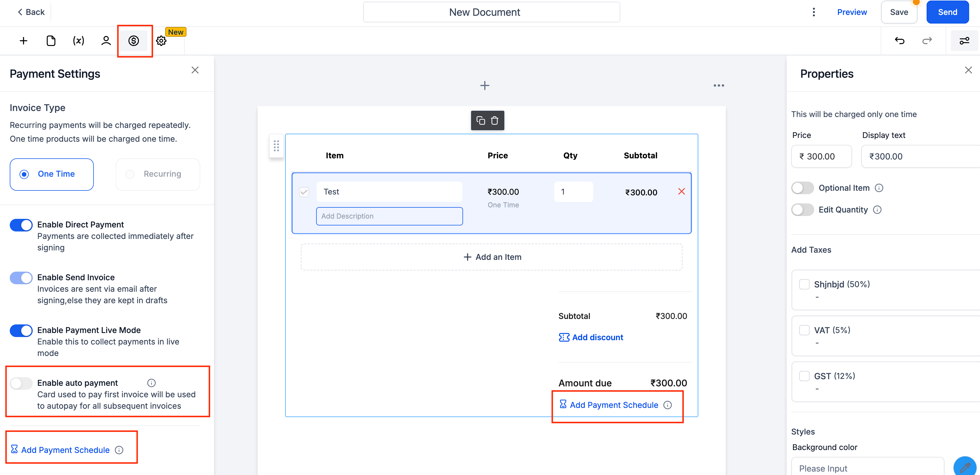Click the variables (x) toolbar icon
Viewport: 980px width, 475px height.
[78, 41]
